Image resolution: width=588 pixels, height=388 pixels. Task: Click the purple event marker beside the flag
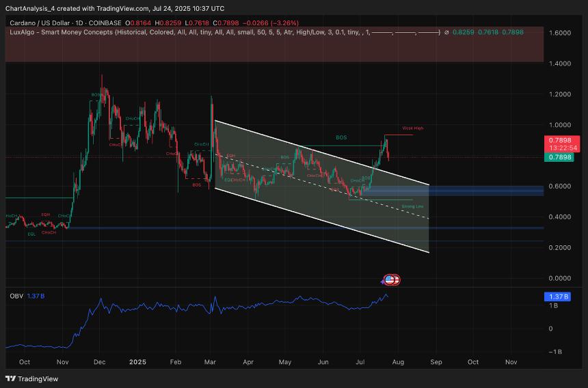tap(384, 279)
